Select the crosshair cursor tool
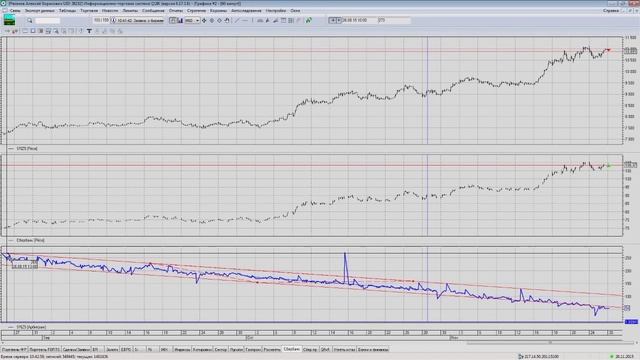Image resolution: width=640 pixels, height=360 pixels. point(204,20)
